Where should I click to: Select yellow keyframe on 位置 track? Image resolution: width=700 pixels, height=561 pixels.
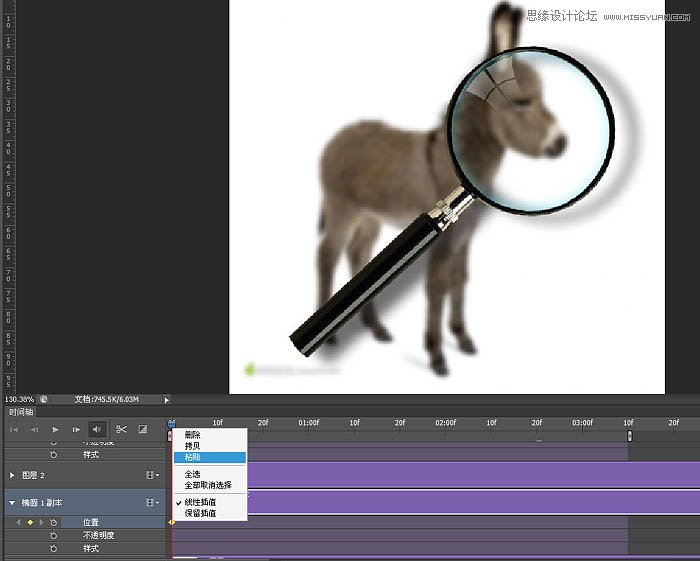171,522
